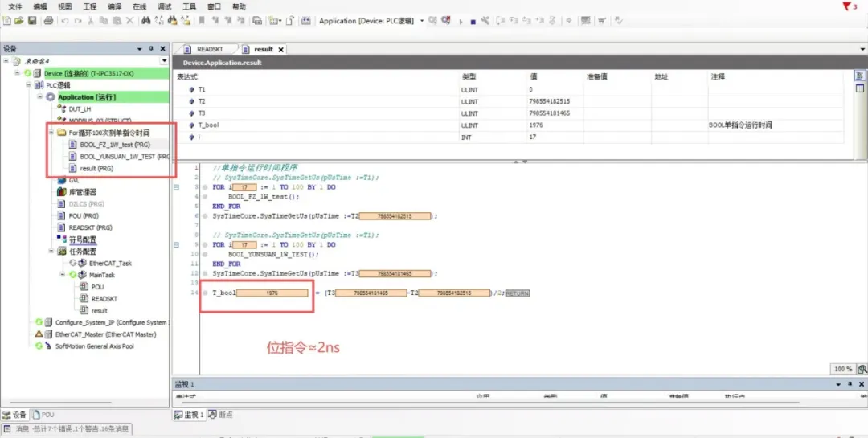The width and height of the screenshot is (868, 438).
Task: Collapse the MainTask tree node
Action: click(x=61, y=275)
